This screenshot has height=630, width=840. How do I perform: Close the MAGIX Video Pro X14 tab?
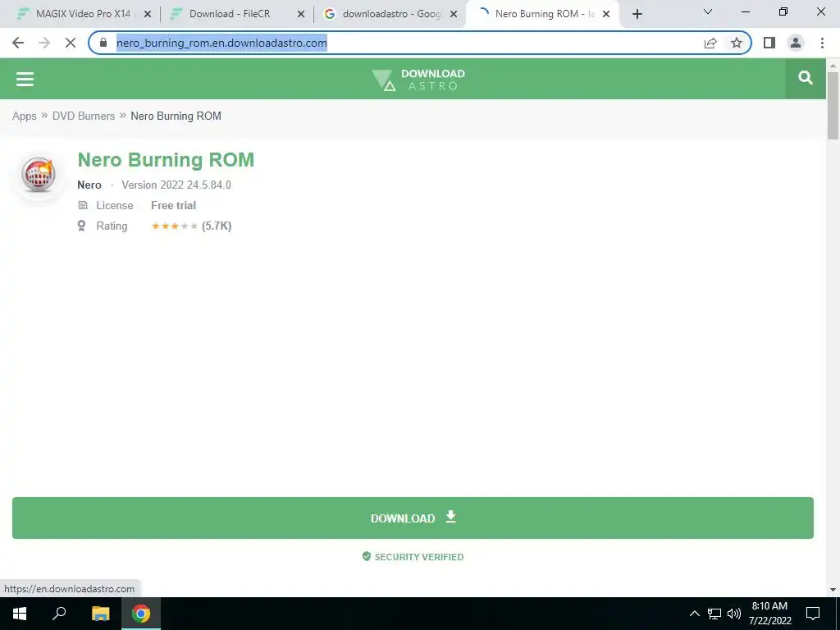point(148,15)
